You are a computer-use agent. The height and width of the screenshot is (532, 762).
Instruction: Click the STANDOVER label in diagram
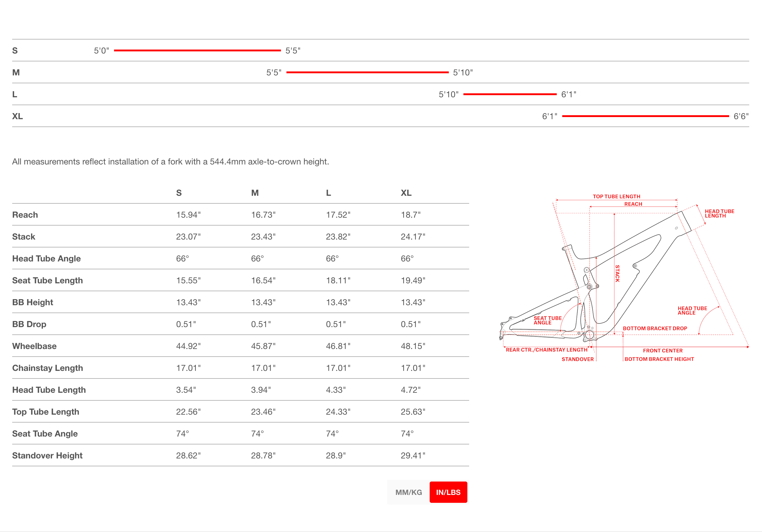(x=577, y=359)
